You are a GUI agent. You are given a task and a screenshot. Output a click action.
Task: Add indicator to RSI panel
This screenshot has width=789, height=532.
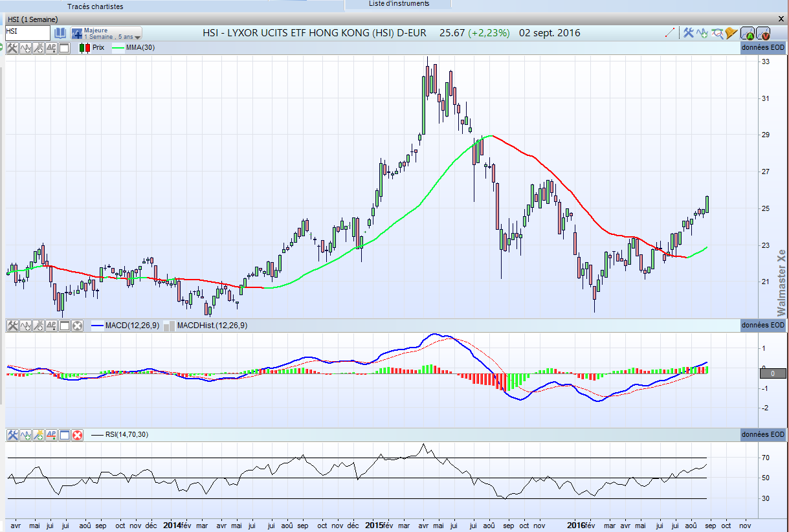click(25, 435)
